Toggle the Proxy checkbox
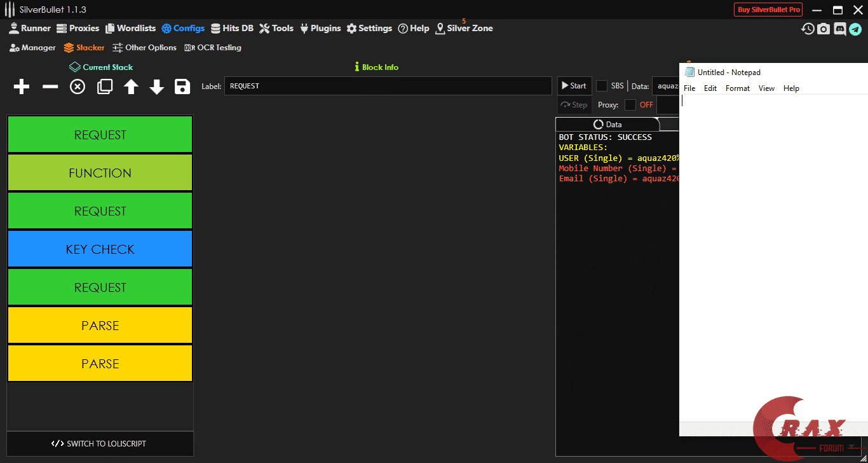The image size is (868, 463). (x=630, y=105)
